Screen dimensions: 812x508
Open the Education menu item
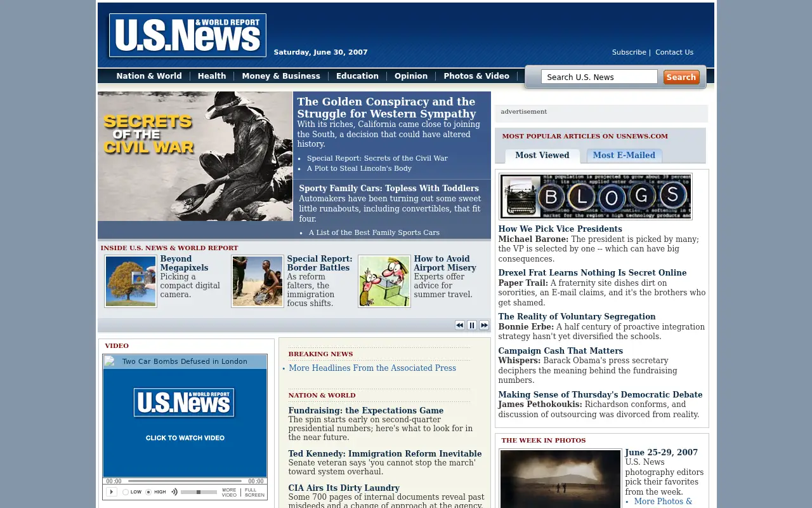pos(357,76)
